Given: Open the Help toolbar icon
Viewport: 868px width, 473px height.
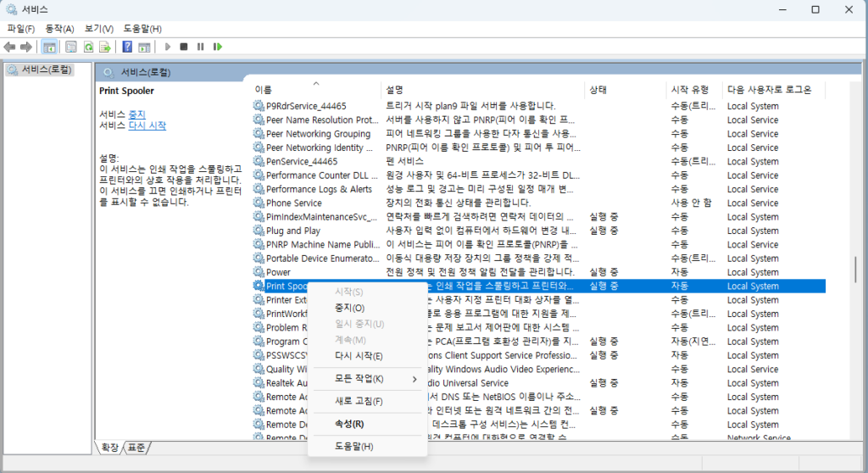Looking at the screenshot, I should pos(127,47).
